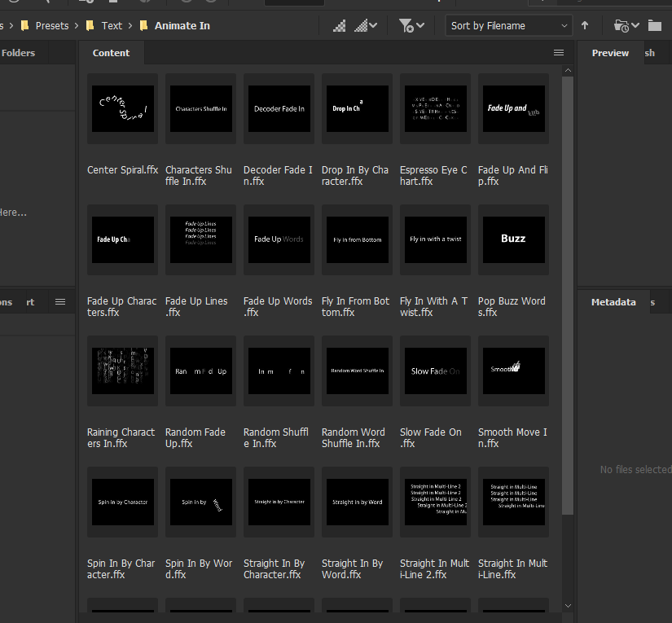Click the 'Straight In By Character.ffx' filename
This screenshot has width=672, height=623.
275,568
